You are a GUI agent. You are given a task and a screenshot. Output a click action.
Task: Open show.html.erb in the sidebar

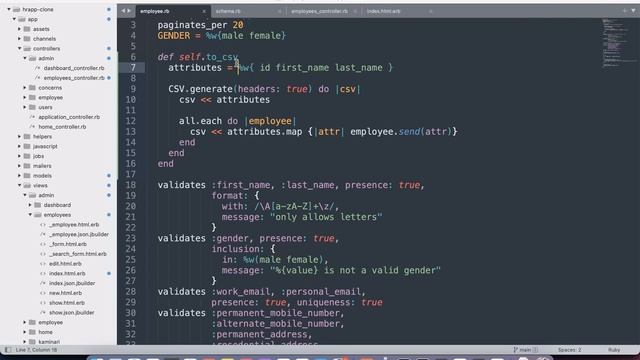(x=67, y=303)
